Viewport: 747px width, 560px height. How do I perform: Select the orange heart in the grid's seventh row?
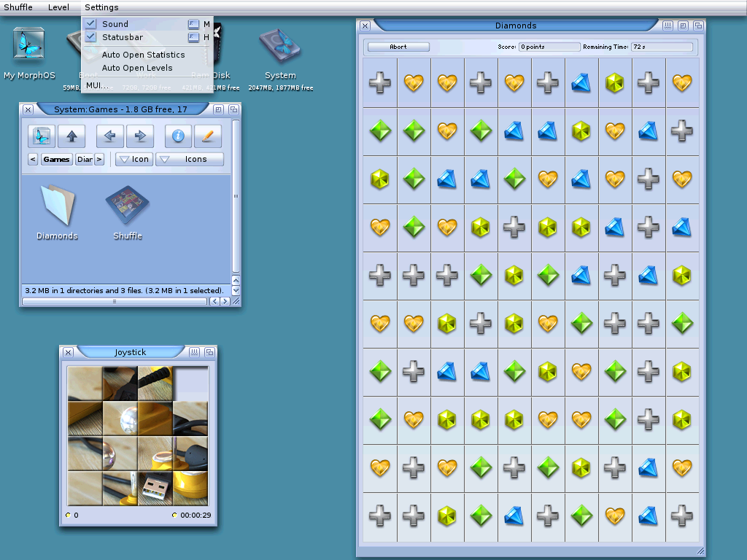tap(581, 371)
